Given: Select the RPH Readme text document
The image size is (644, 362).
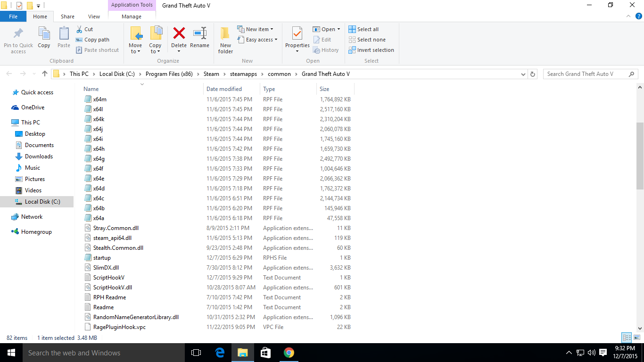Looking at the screenshot, I should pos(109,297).
